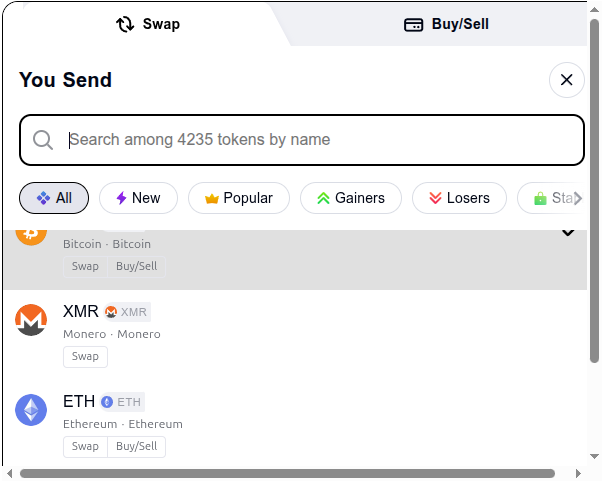The image size is (603, 491).
Task: Show Gainers tokens filter
Action: pos(350,198)
